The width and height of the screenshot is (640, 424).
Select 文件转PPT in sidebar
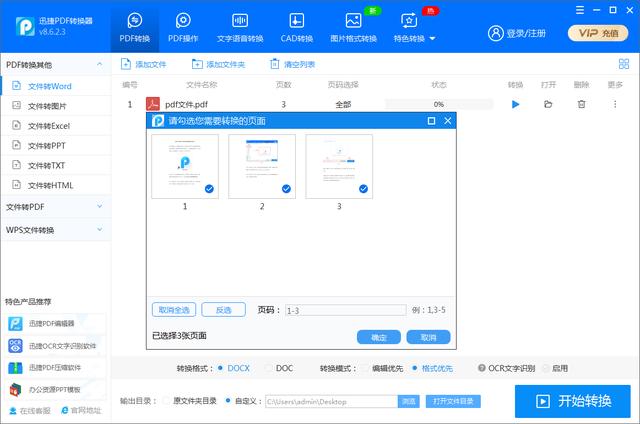point(56,146)
